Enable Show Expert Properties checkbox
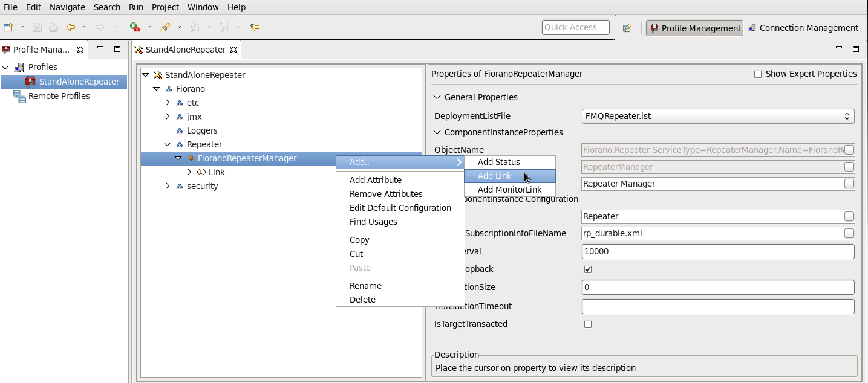The width and height of the screenshot is (868, 383). [758, 74]
